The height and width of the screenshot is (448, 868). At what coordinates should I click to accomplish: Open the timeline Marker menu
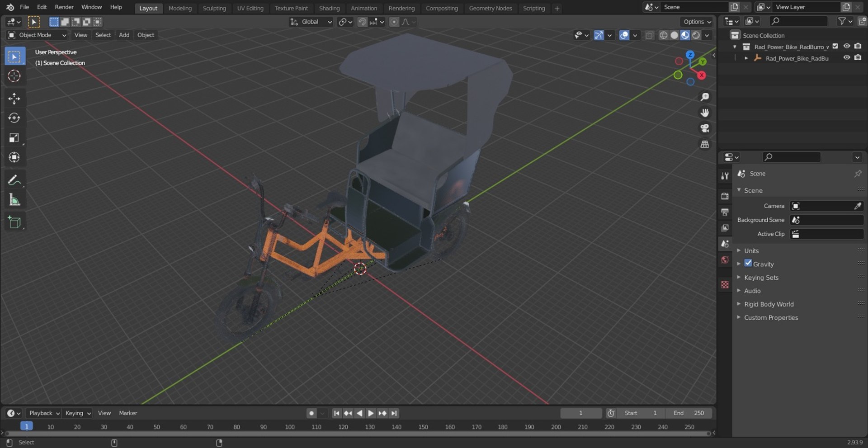pyautogui.click(x=128, y=413)
